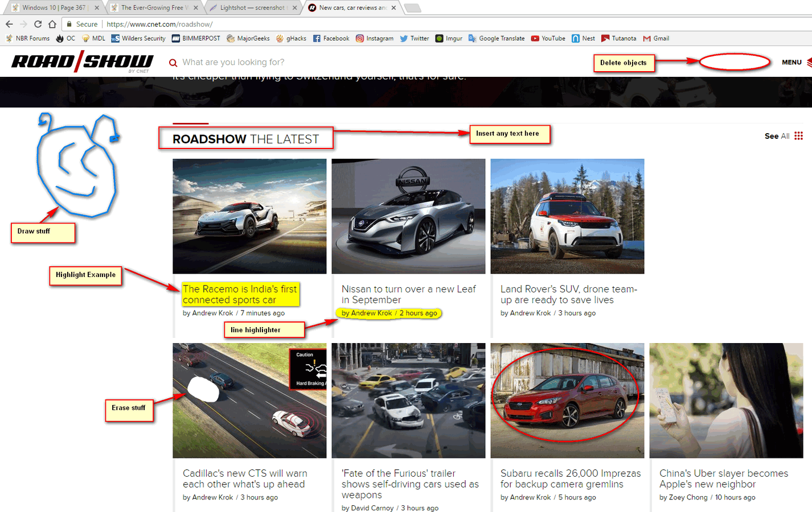Switch to the Windows 10 Page 367 tab
Image resolution: width=812 pixels, height=512 pixels.
(x=54, y=8)
